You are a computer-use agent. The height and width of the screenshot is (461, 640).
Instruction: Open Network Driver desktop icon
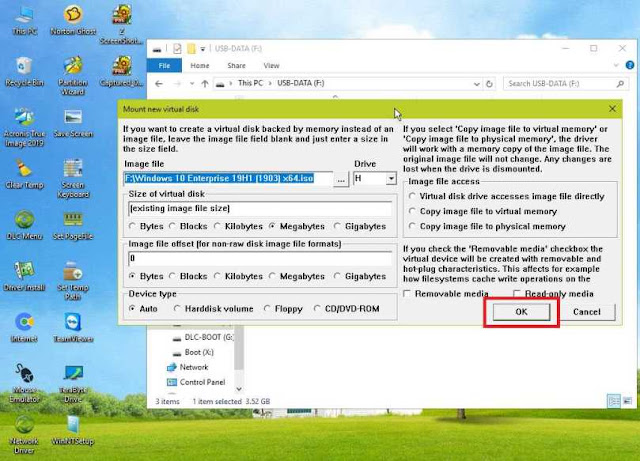24,435
